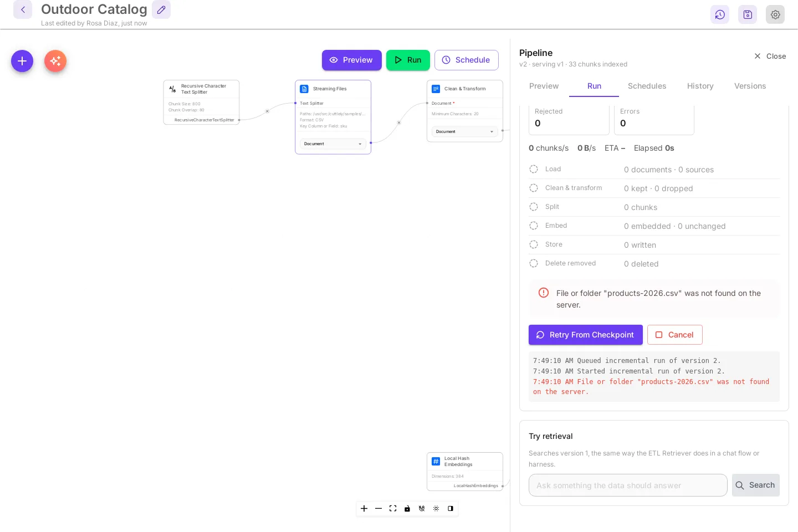Delete edge between Streaming Files and Clean & Transform
Viewport: 798px width, 532px height.
tap(399, 122)
